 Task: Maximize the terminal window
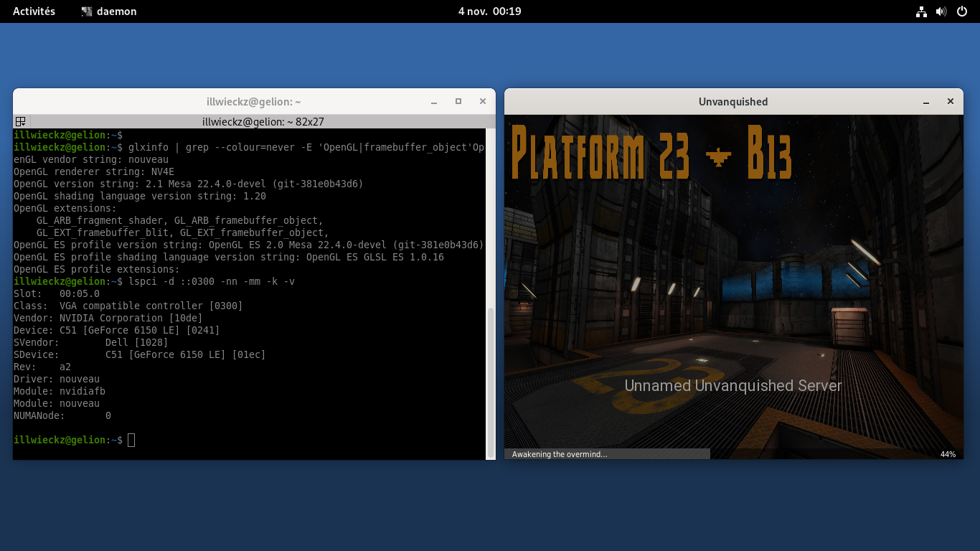[x=458, y=102]
